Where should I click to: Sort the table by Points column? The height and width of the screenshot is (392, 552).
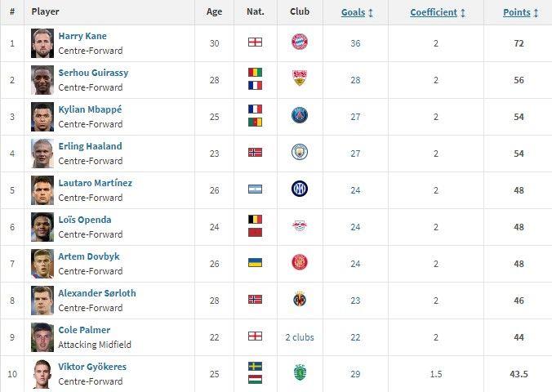pyautogui.click(x=517, y=12)
